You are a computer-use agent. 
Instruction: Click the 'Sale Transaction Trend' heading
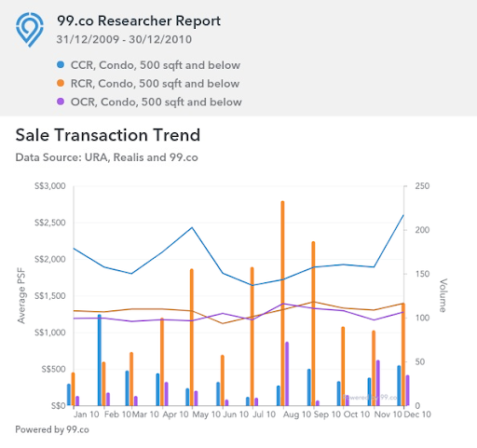pos(108,135)
